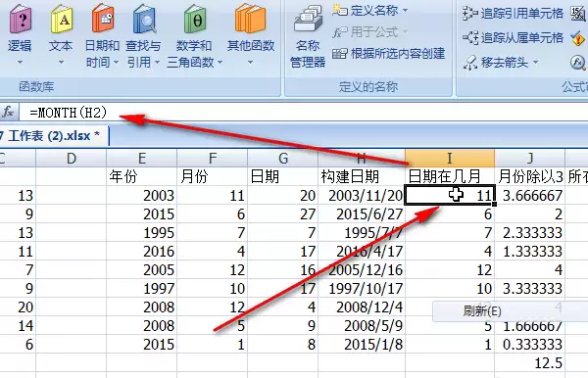Click the fx insert function icon

(x=8, y=112)
